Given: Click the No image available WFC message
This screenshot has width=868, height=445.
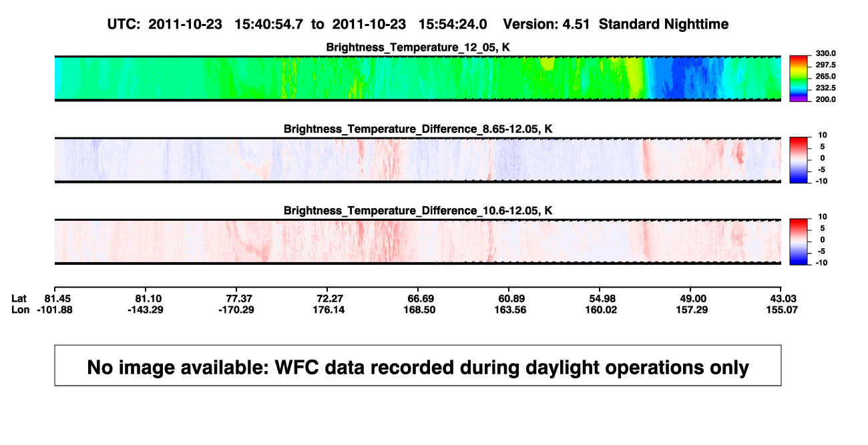Looking at the screenshot, I should click(418, 366).
